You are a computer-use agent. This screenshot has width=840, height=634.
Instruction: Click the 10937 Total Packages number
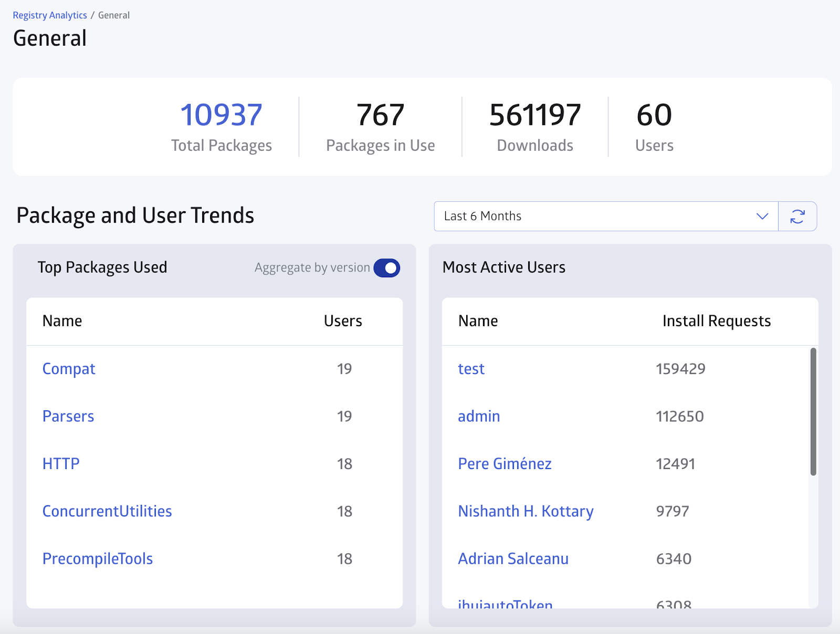coord(221,115)
